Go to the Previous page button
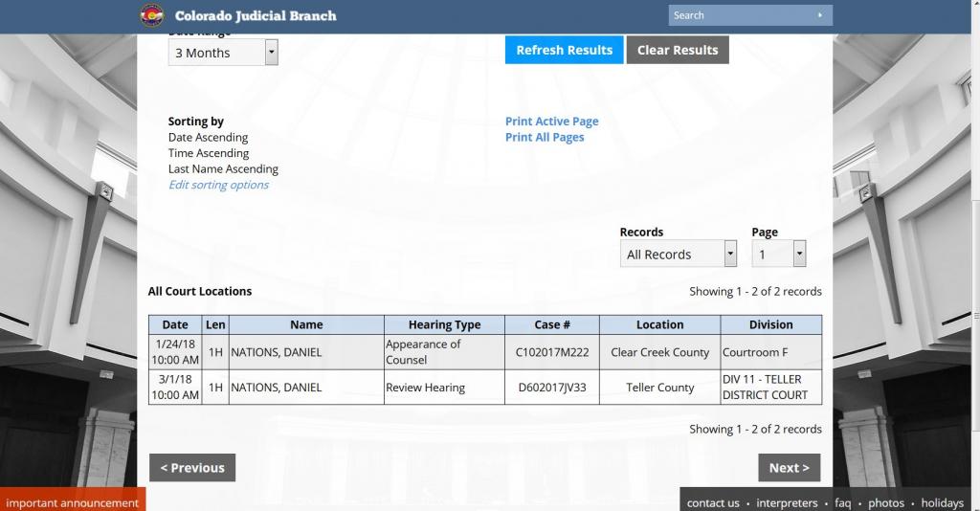The height and width of the screenshot is (511, 980). 192,468
